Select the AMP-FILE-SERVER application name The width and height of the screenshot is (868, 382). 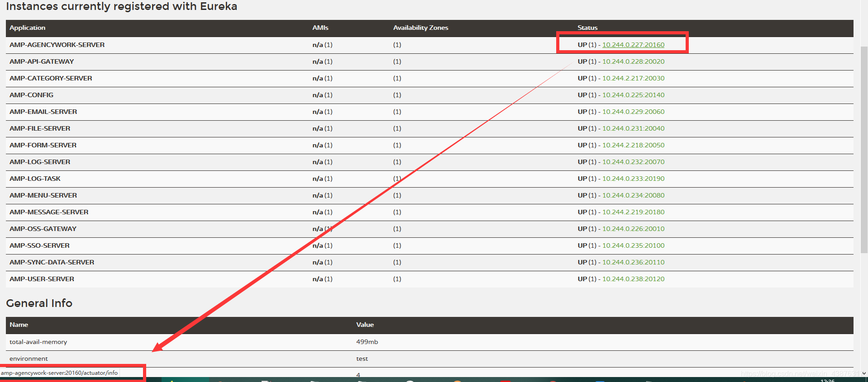40,128
